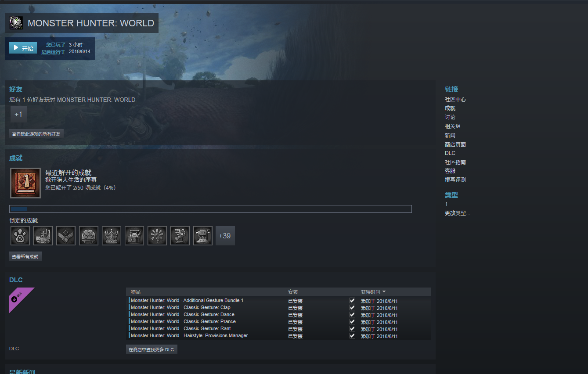The image size is (588, 374).
Task: Open the 商店页面 link
Action: (455, 144)
